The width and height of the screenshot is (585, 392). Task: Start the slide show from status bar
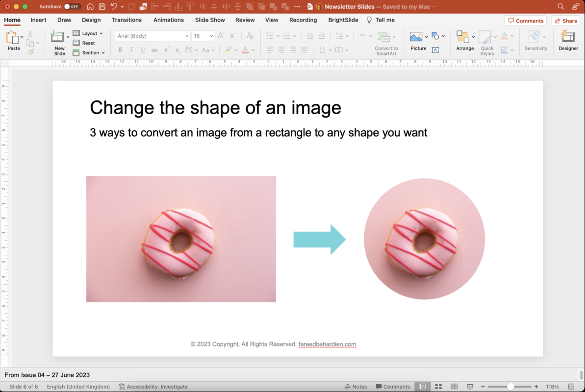tap(469, 386)
